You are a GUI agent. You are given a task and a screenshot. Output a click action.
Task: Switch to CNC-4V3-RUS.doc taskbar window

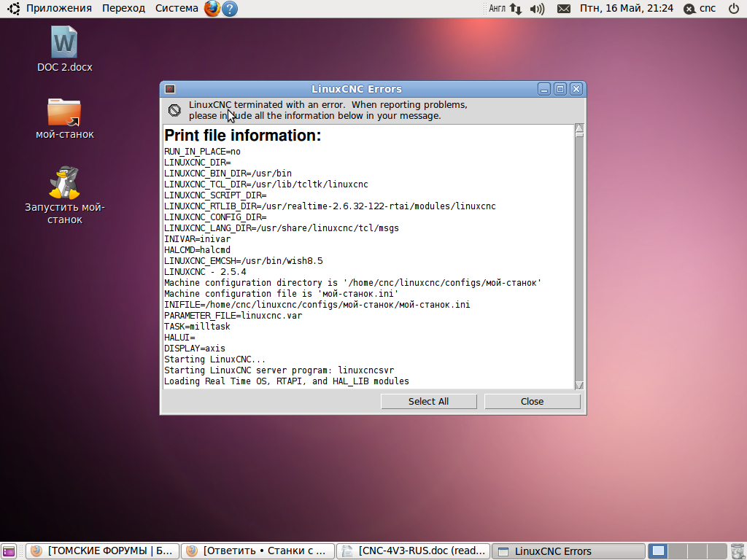(413, 551)
